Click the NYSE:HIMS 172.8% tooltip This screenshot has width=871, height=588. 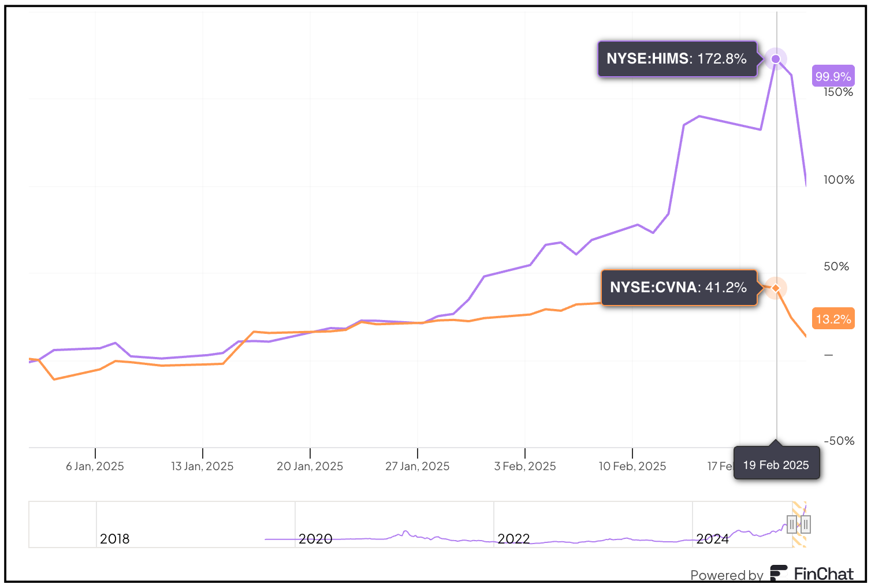coord(677,59)
